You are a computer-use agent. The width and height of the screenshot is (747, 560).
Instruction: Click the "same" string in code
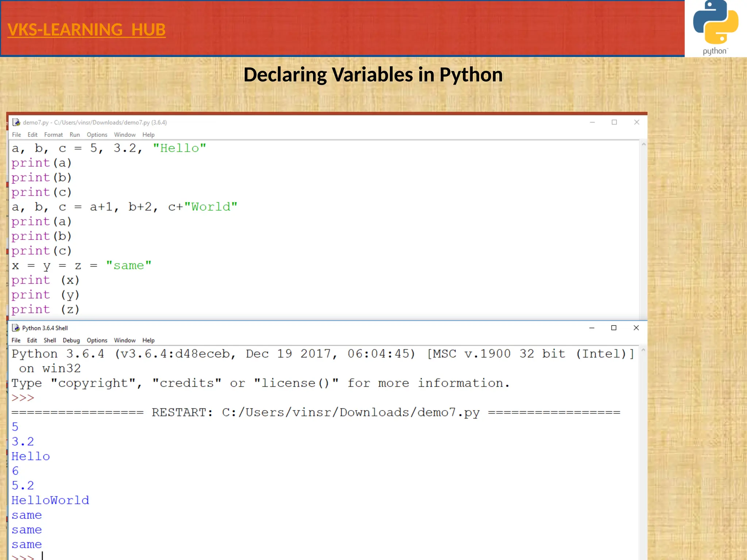(x=129, y=265)
